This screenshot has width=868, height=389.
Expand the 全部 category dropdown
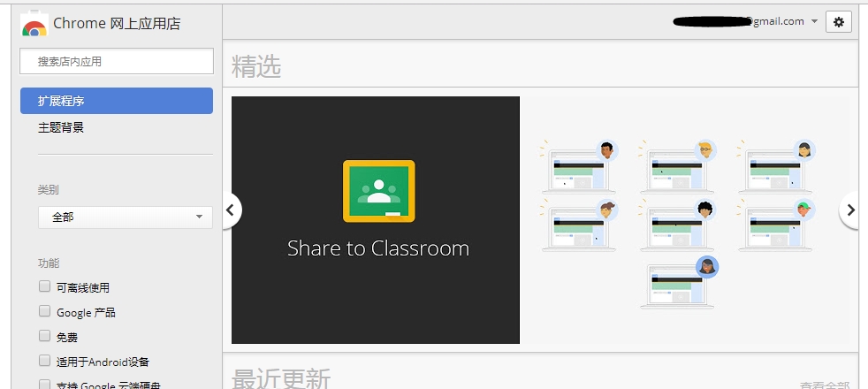click(x=125, y=217)
